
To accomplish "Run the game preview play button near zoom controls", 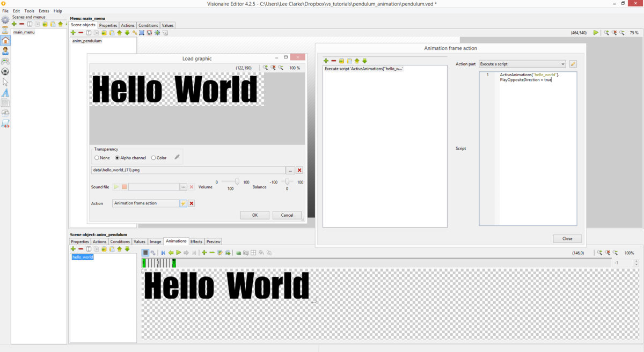I will click(596, 32).
